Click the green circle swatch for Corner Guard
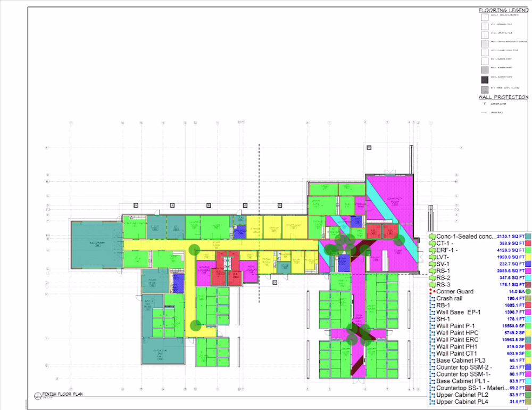Viewport: 532px width, 410px height. pyautogui.click(x=528, y=291)
